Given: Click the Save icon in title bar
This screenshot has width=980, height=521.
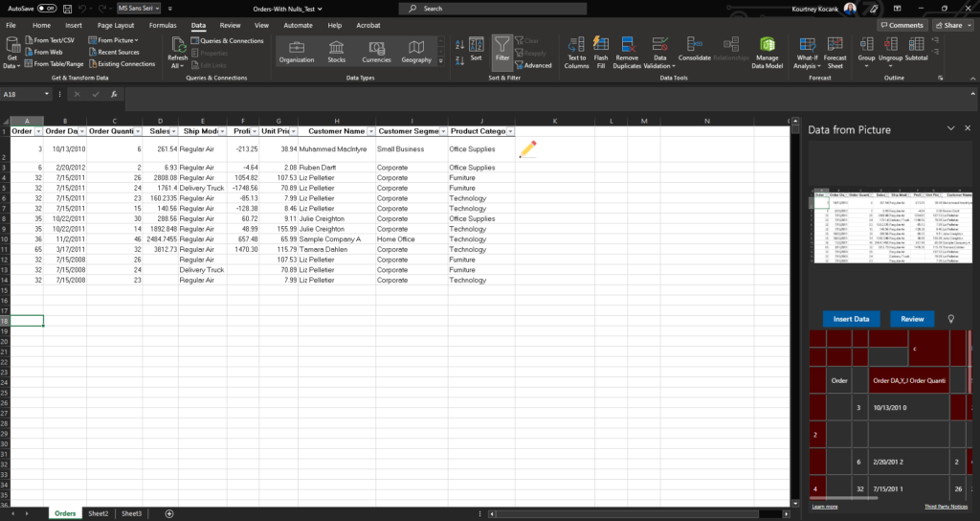Looking at the screenshot, I should click(x=67, y=9).
